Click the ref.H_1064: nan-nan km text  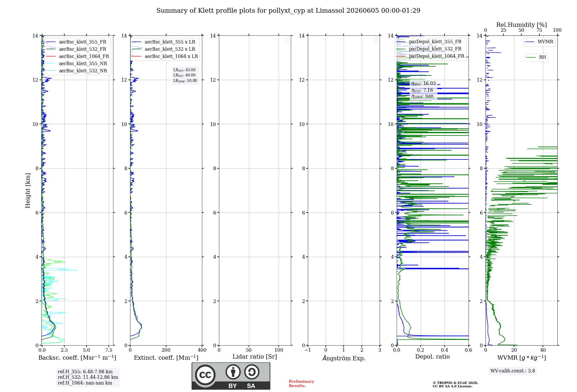[x=85, y=383]
